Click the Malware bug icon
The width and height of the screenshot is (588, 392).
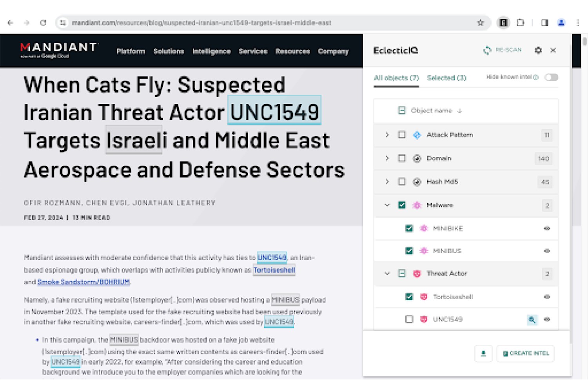(x=417, y=205)
